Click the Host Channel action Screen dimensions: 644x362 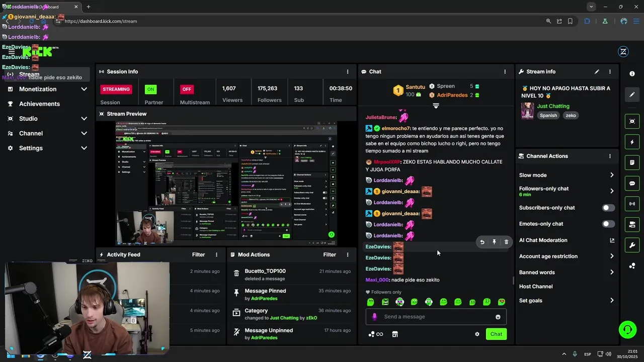536,287
